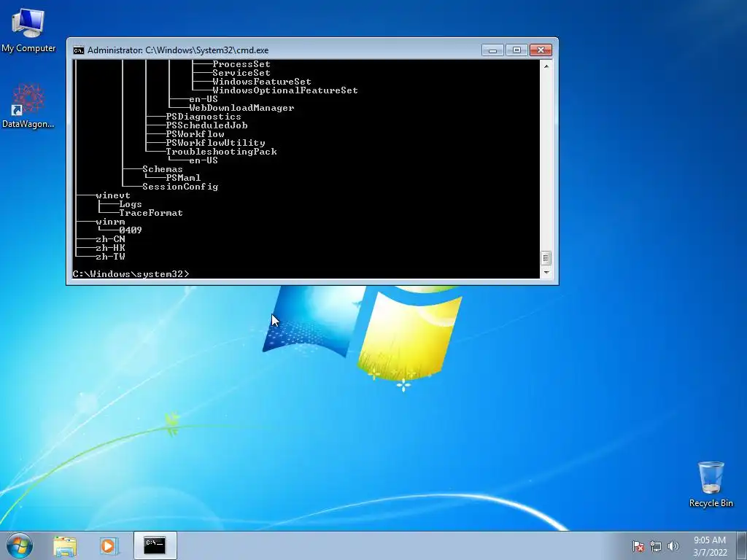Click the ProcessSet tree entry
Image resolution: width=747 pixels, height=560 pixels.
tap(241, 64)
